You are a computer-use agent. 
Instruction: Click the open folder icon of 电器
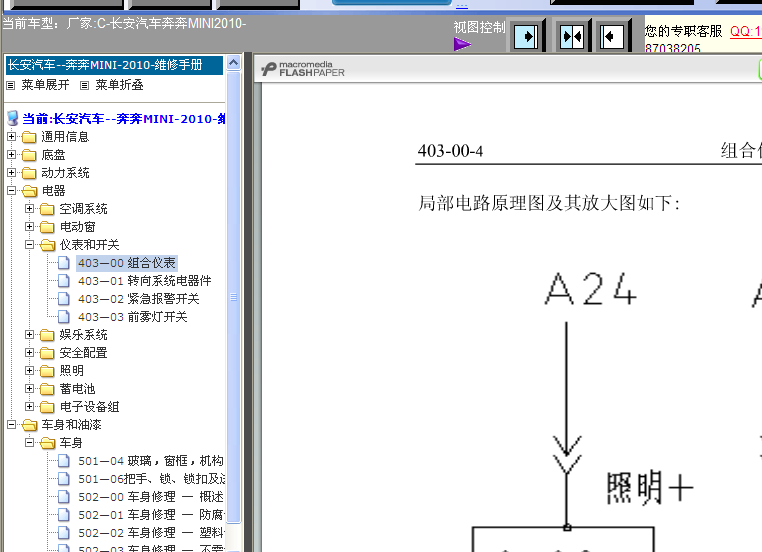[30, 191]
